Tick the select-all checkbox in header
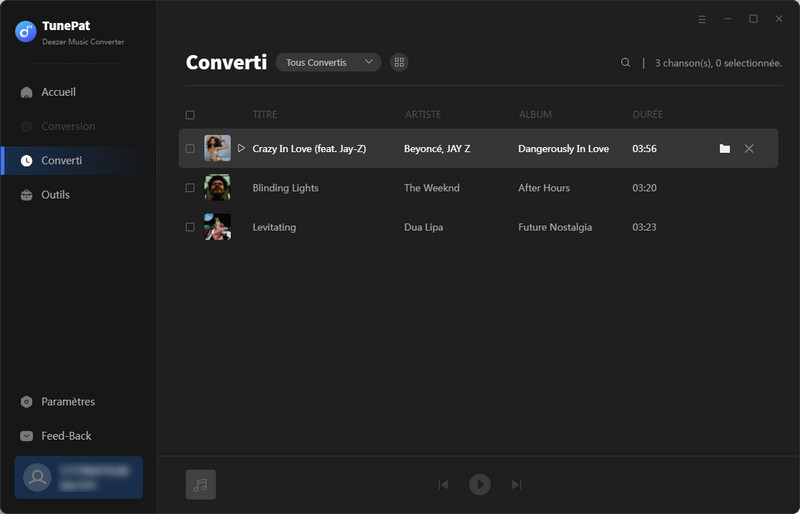Screen dimensions: 800x514 pos(190,115)
